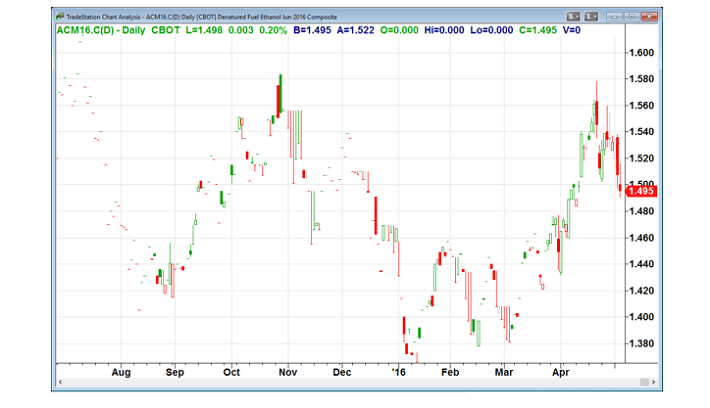Minimize the chart analysis window
The height and width of the screenshot is (408, 710).
(x=614, y=17)
